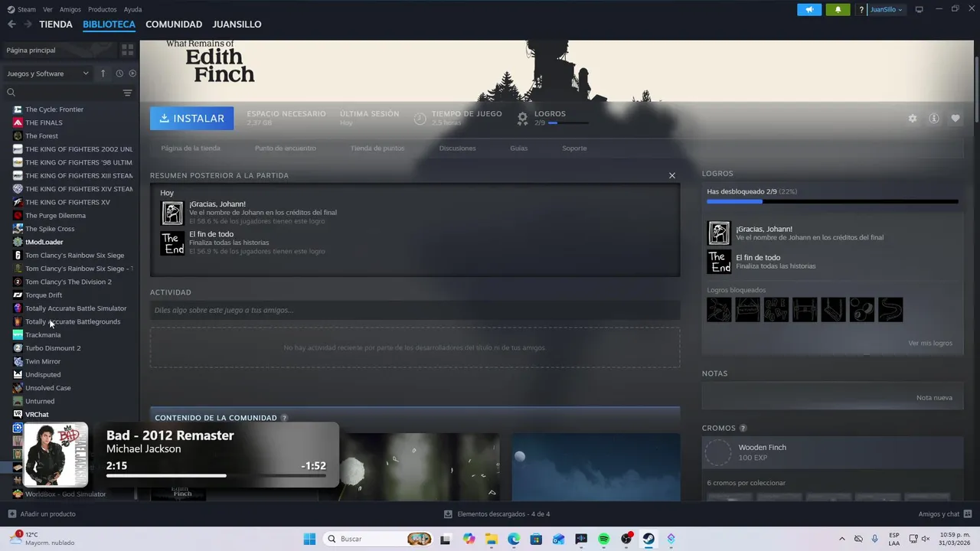Open the Amigos menu
The width and height of the screenshot is (980, 551).
[70, 9]
